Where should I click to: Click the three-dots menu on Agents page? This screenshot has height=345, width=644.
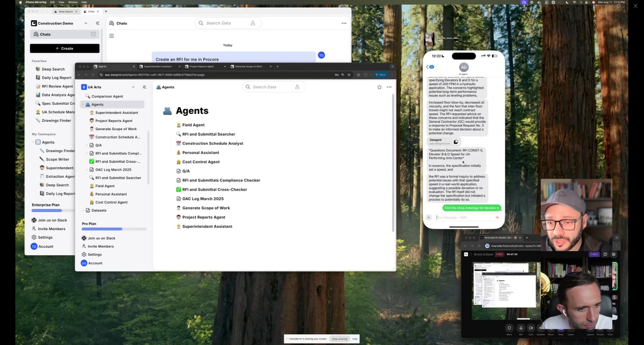[x=389, y=87]
